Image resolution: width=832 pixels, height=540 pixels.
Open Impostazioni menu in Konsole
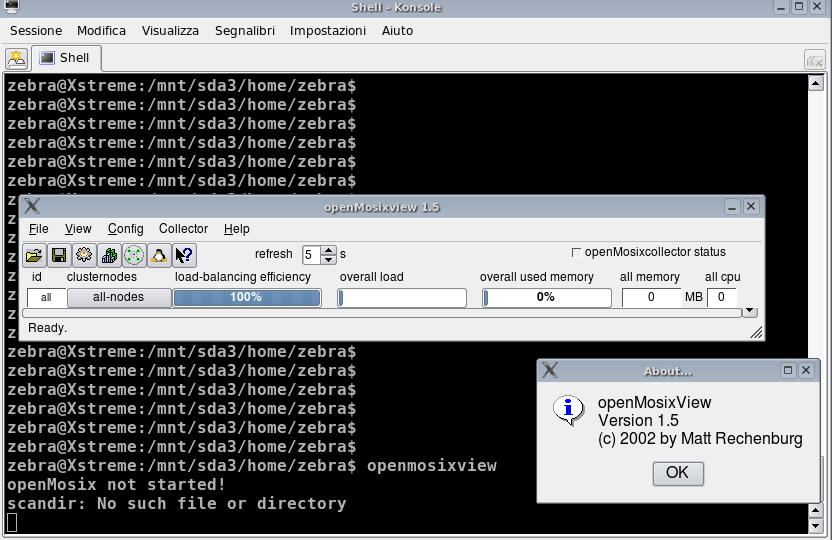click(x=328, y=31)
